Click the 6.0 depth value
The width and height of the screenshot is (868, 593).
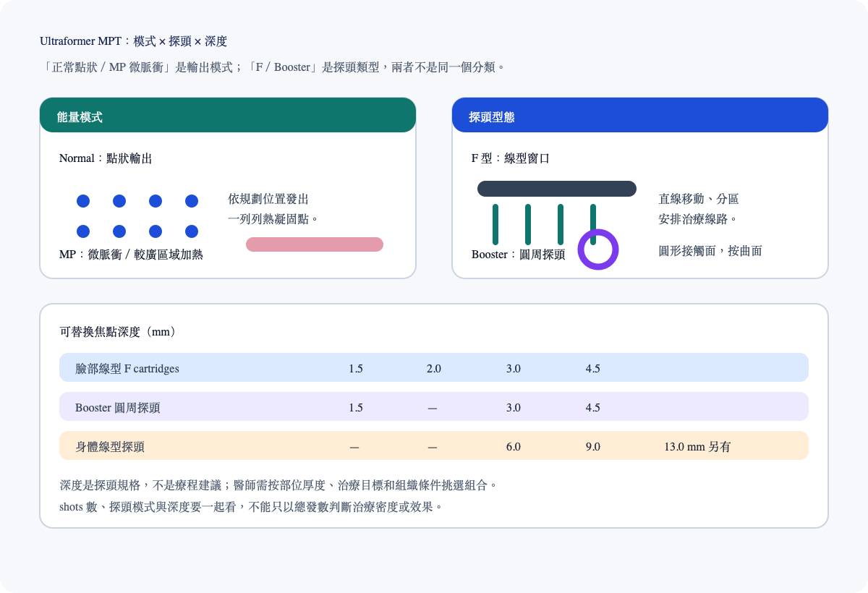[514, 447]
